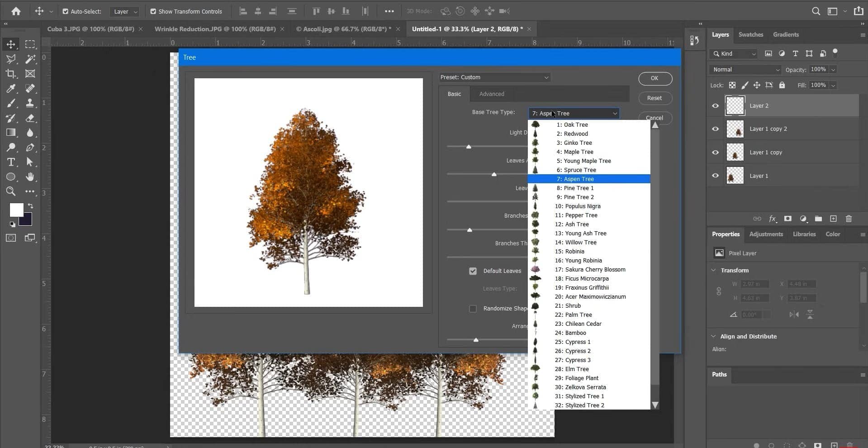Open the Preset Custom dropdown
This screenshot has height=448, width=868.
point(494,77)
